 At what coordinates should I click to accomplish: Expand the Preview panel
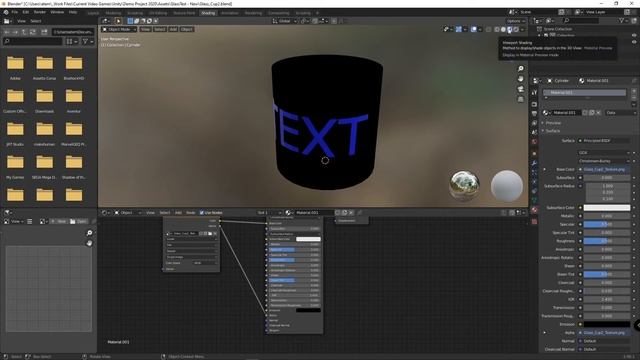pyautogui.click(x=553, y=123)
